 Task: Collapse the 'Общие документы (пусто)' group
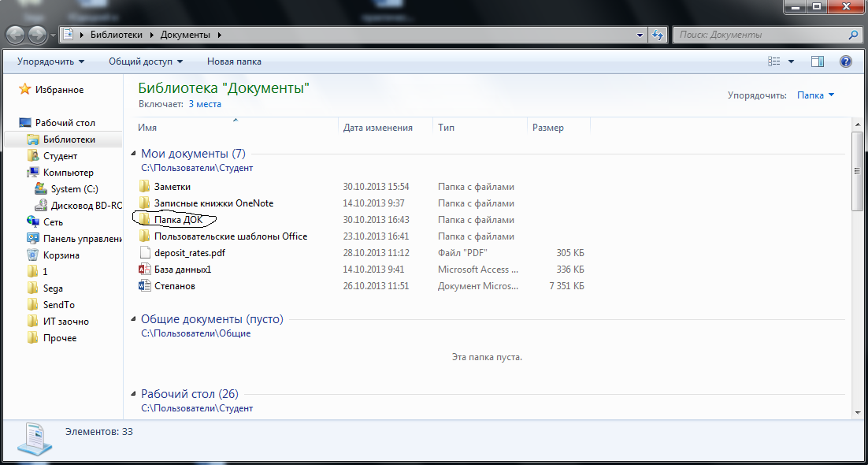pos(133,319)
